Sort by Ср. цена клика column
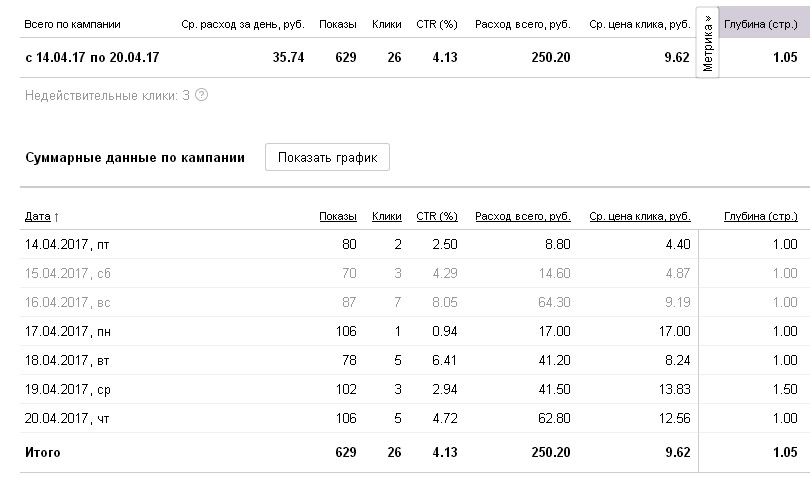 639,216
